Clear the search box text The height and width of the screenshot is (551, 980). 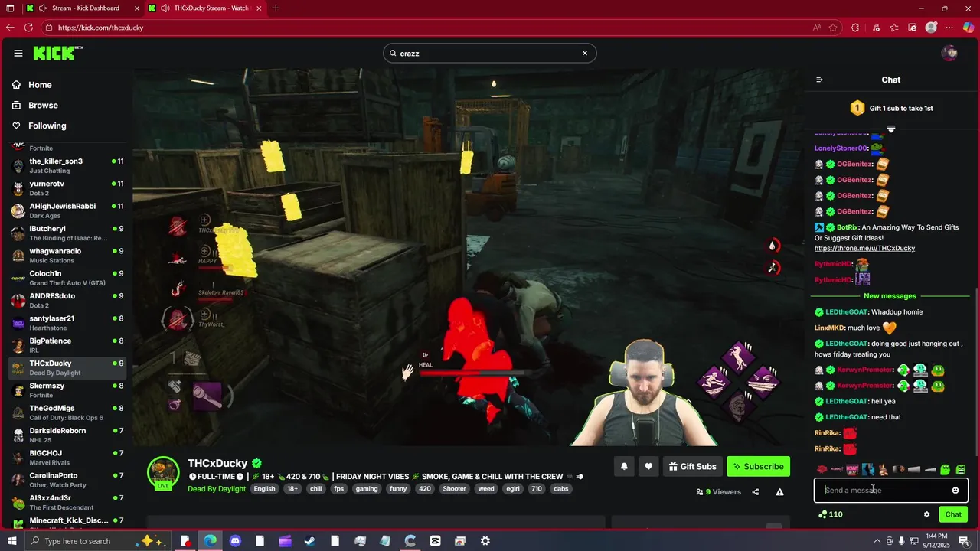click(585, 53)
